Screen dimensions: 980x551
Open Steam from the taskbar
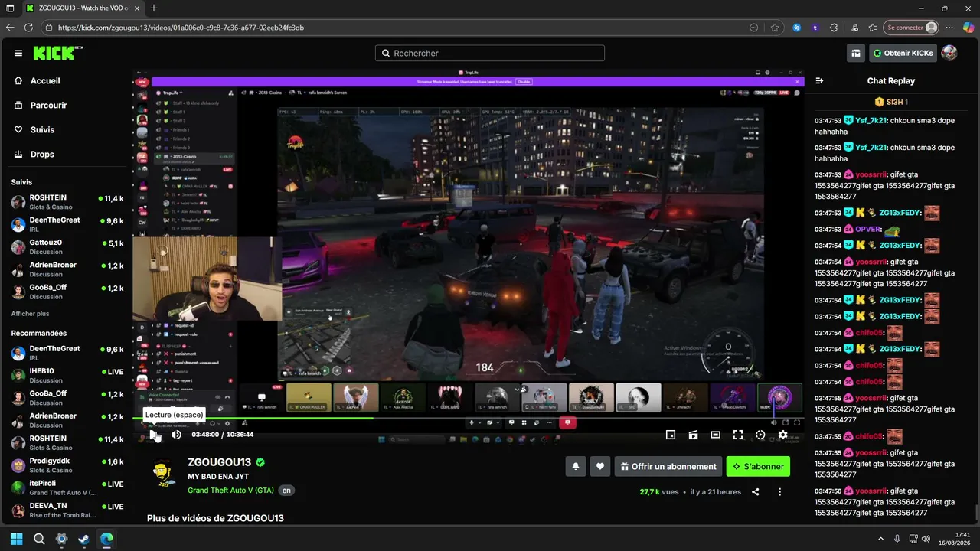(x=83, y=539)
